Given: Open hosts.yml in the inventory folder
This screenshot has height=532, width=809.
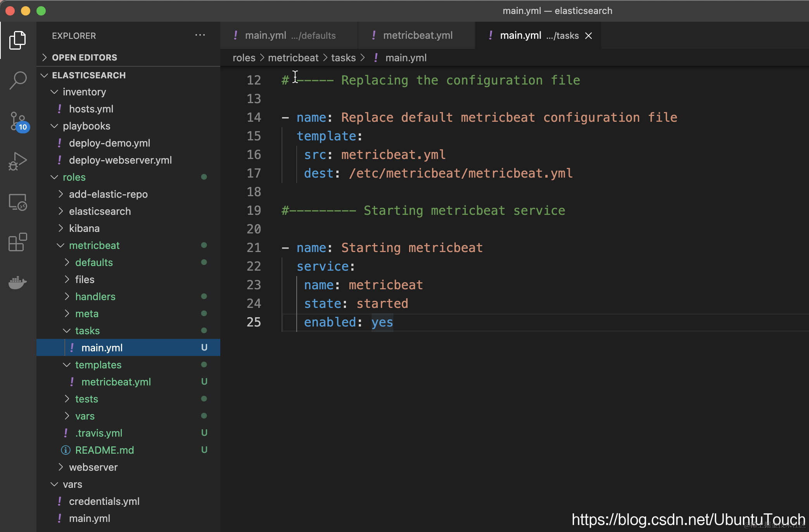Looking at the screenshot, I should (91, 109).
